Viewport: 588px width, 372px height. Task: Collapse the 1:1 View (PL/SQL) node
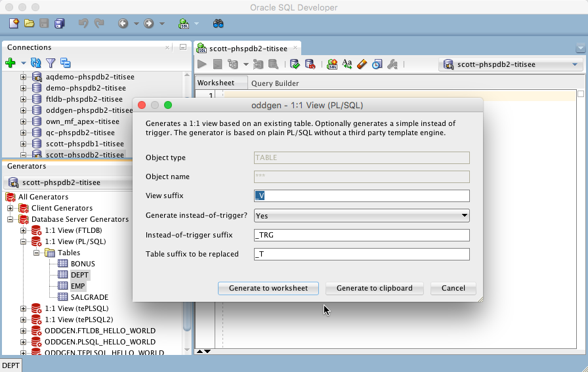(x=24, y=241)
